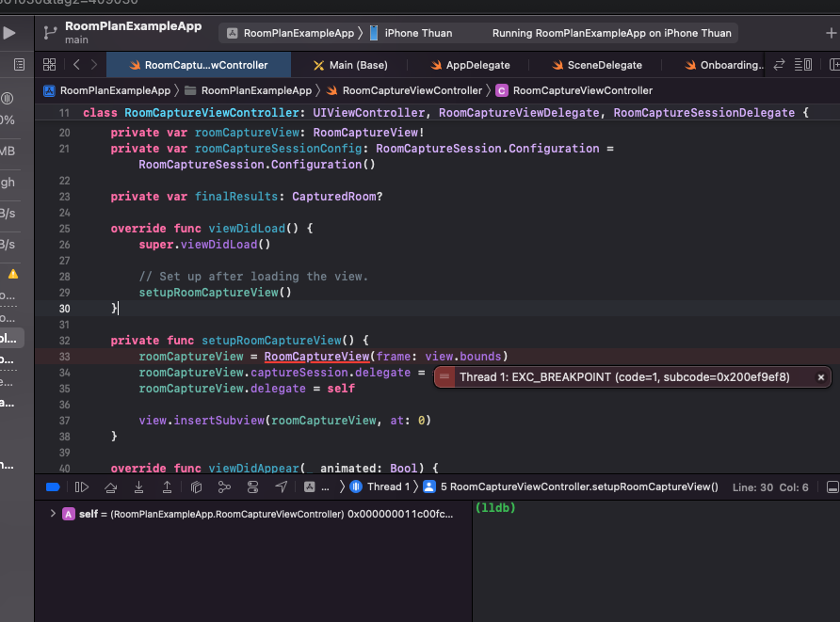Screen dimensions: 840x622
Task: Click the Step Out debug button
Action: (x=167, y=486)
